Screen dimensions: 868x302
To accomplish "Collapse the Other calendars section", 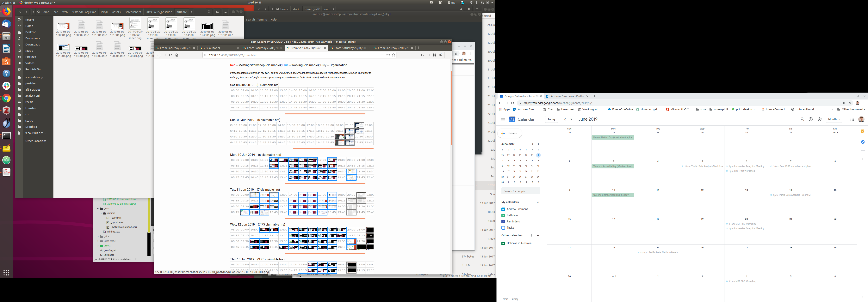I will [538, 235].
